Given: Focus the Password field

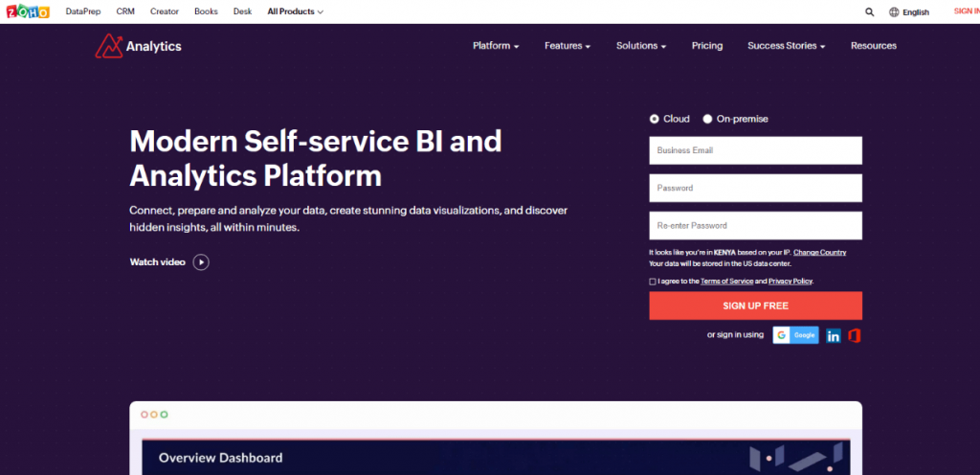Looking at the screenshot, I should tap(756, 188).
